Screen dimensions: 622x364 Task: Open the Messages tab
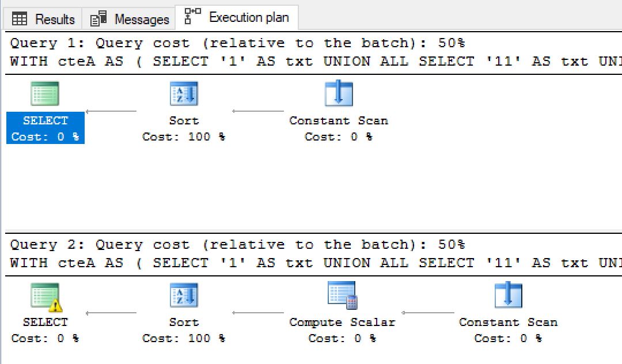click(x=128, y=18)
